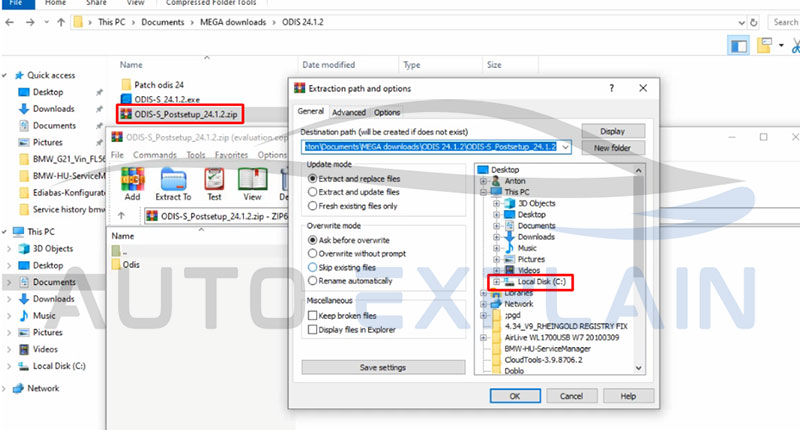Open WinRAR Commands menu
The image size is (800, 430).
[155, 155]
